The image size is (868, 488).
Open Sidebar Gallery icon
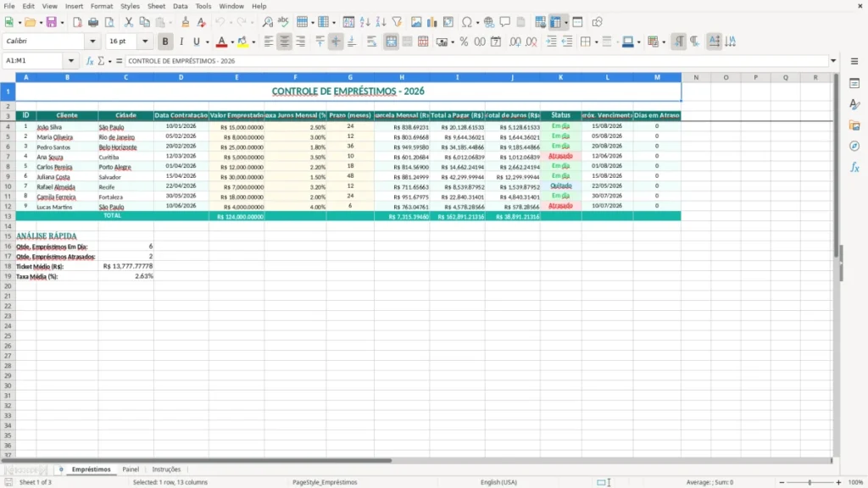click(x=854, y=125)
